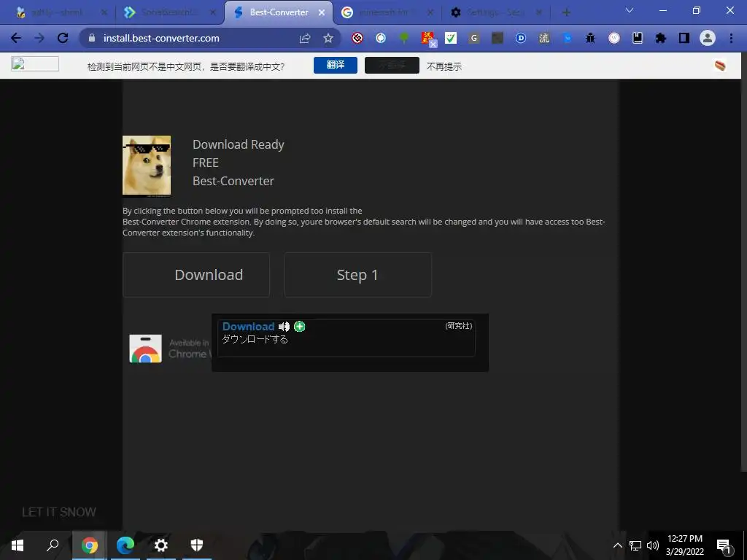The width and height of the screenshot is (747, 560).
Task: Go back to the previous page
Action: coord(16,38)
